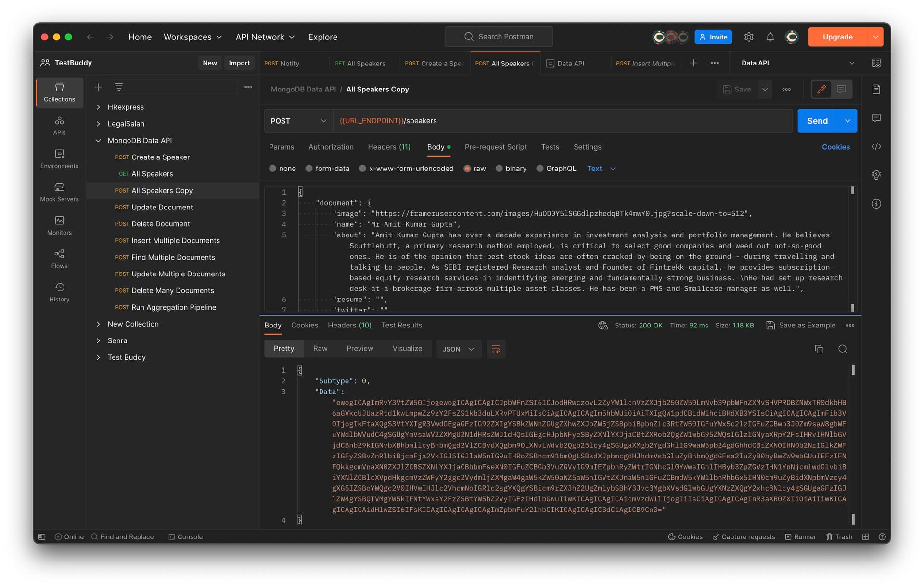Open the Environments sidebar section
Screen dimensions: 924x588
click(59, 158)
